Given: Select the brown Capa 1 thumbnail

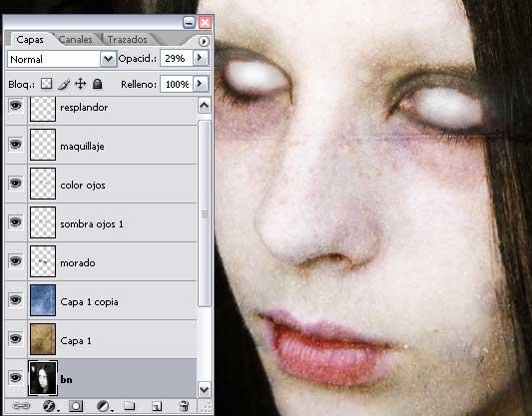Looking at the screenshot, I should (x=43, y=339).
